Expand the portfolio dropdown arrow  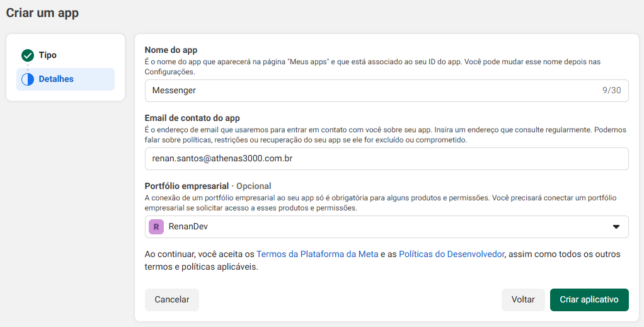click(616, 227)
